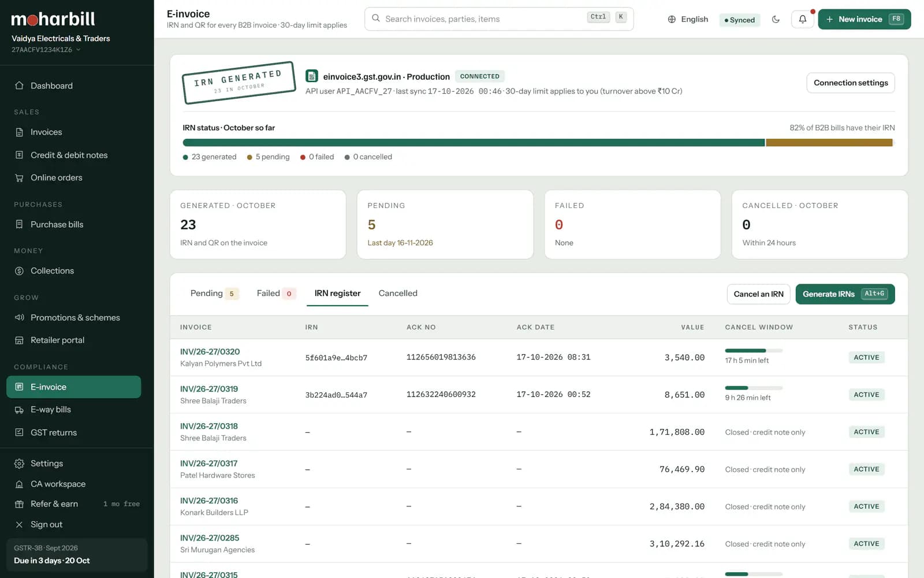924x578 pixels.
Task: Open Promotions & schemes megaphone icon
Action: click(x=19, y=317)
